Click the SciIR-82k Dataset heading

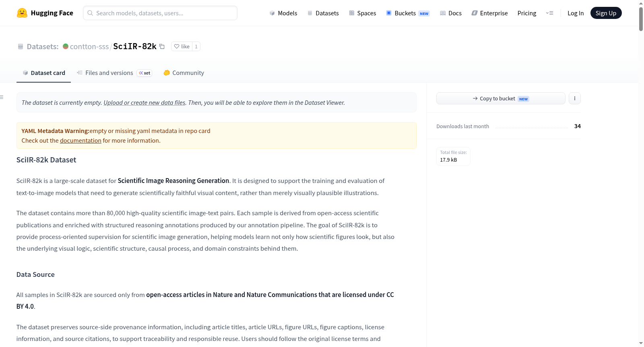tap(46, 160)
